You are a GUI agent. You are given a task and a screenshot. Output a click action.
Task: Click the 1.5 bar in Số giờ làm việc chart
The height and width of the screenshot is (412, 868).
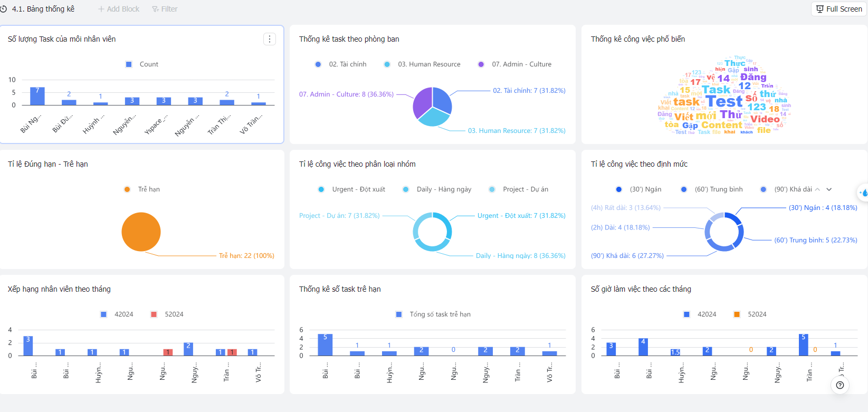[x=675, y=352]
